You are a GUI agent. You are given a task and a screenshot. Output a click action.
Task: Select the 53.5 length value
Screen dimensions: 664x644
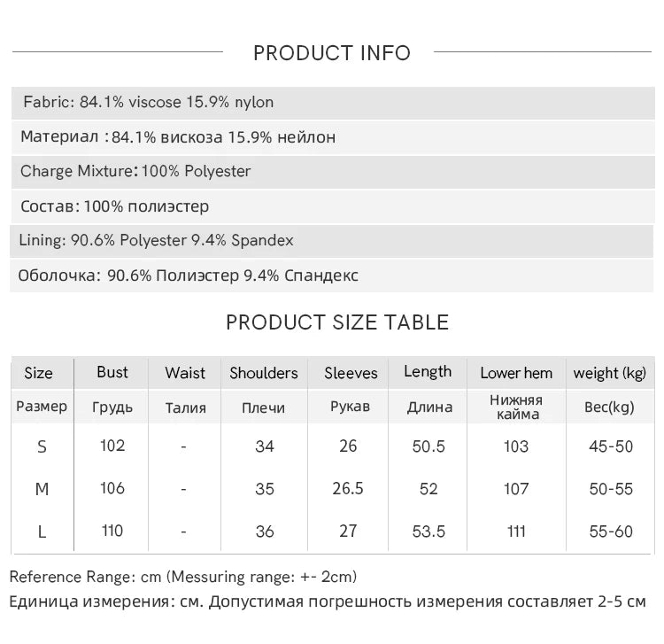429,531
